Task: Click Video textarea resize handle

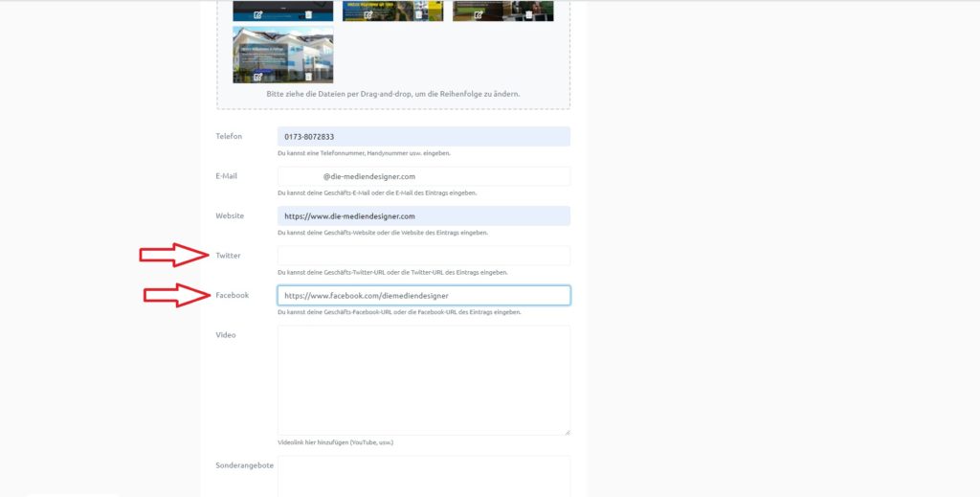Action: pyautogui.click(x=567, y=432)
